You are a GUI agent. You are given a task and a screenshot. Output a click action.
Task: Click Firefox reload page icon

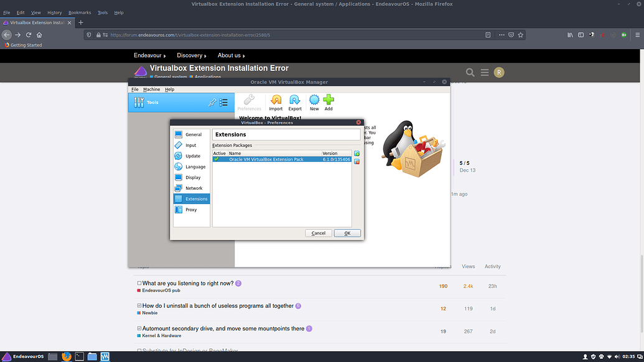click(29, 35)
